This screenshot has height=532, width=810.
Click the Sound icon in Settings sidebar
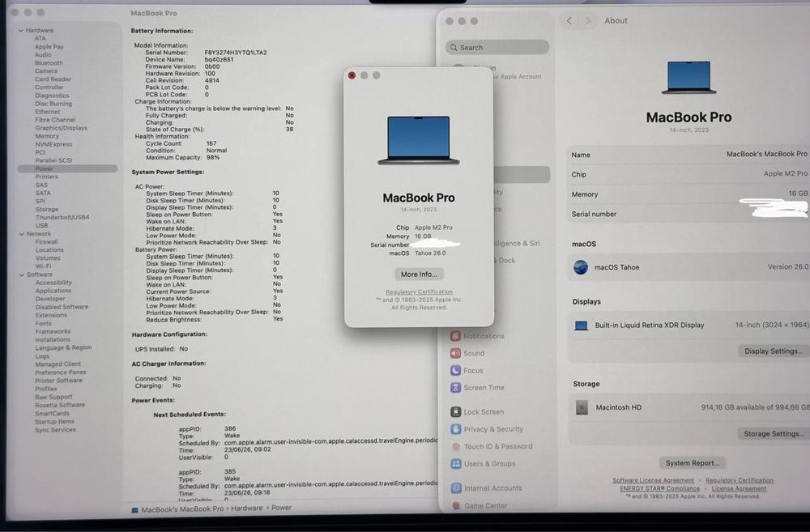click(455, 353)
